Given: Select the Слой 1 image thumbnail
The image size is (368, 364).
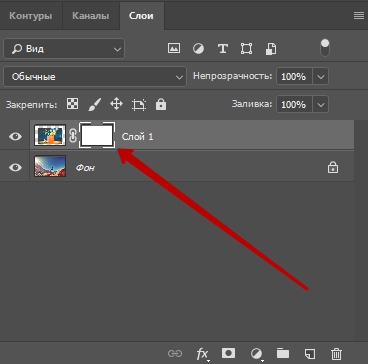Looking at the screenshot, I should pyautogui.click(x=50, y=136).
